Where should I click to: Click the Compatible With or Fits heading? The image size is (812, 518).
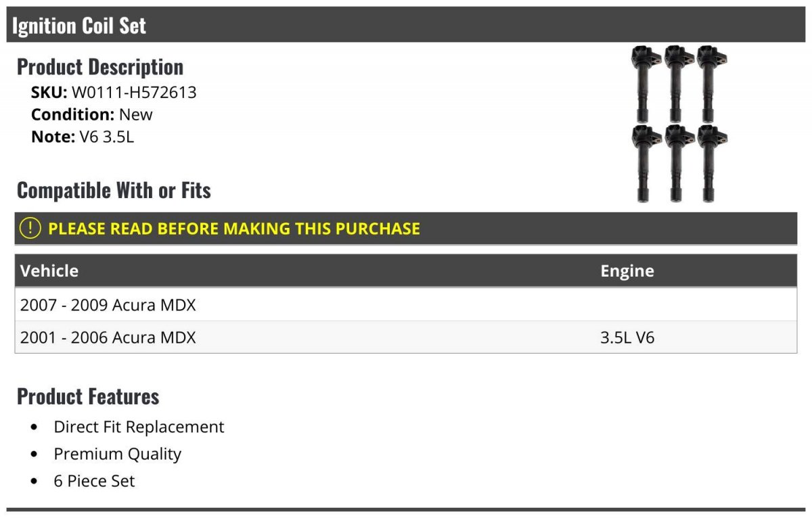click(x=114, y=191)
